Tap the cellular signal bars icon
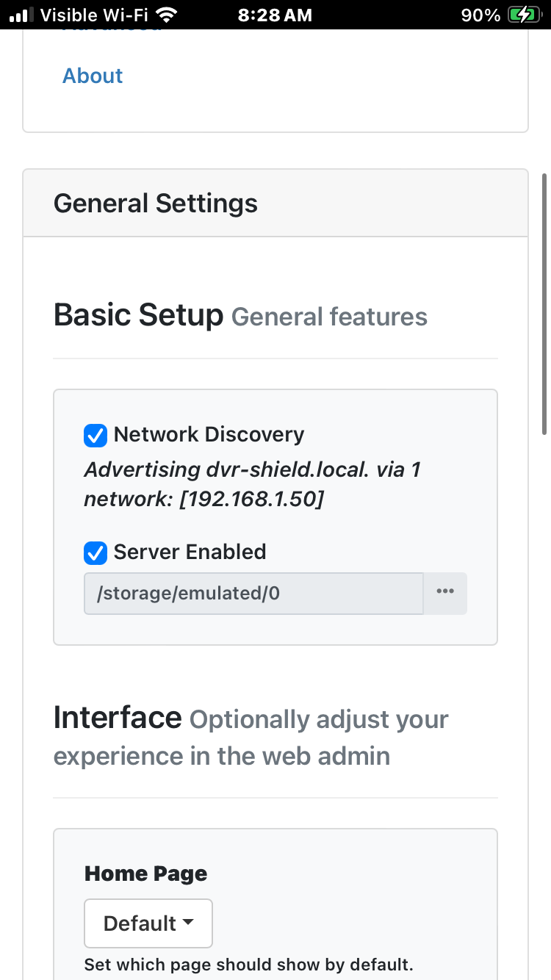This screenshot has height=980, width=551. pos(22,15)
